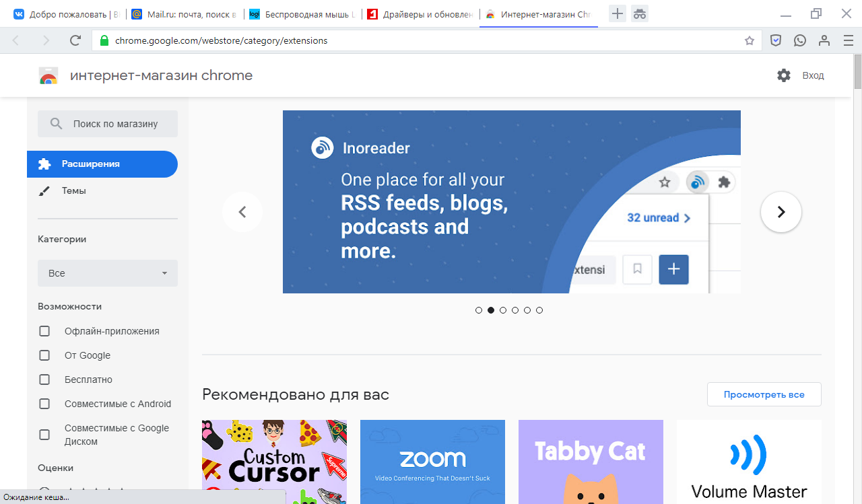Viewport: 862px width, 504px height.
Task: Click the Вход sign-in link
Action: coord(813,75)
